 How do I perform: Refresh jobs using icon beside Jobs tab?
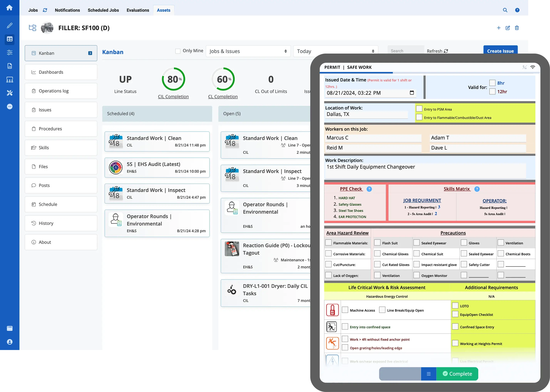[45, 10]
